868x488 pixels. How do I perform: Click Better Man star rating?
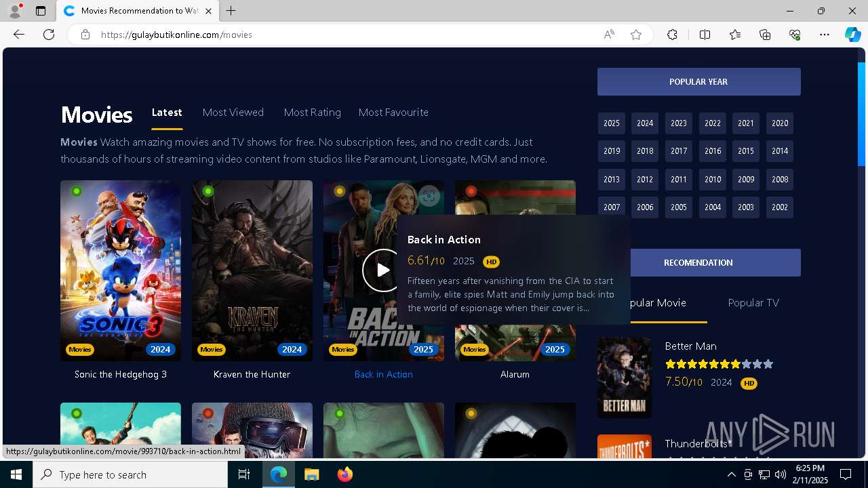[719, 364]
